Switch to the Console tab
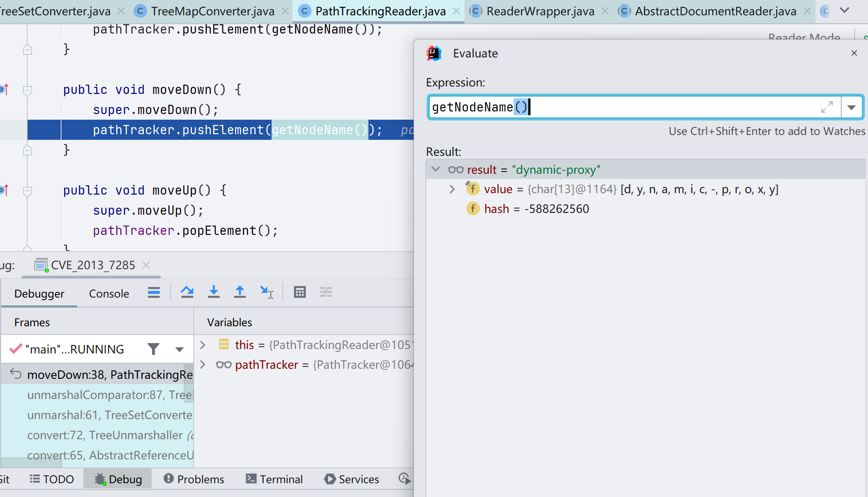The width and height of the screenshot is (868, 497). [x=109, y=294]
